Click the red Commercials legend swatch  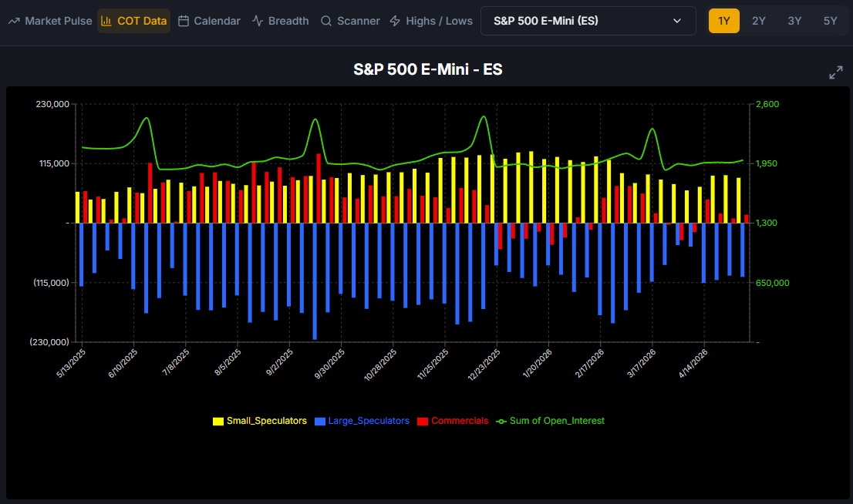tap(423, 422)
